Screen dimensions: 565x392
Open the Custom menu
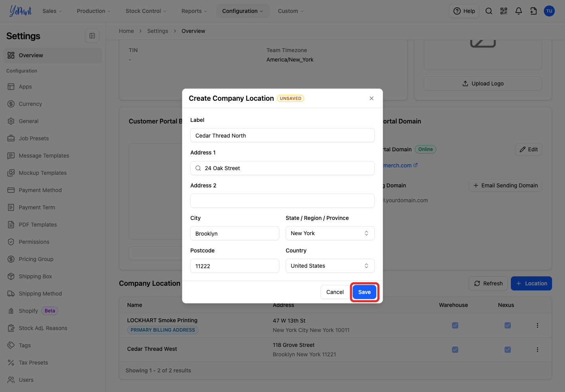[291, 11]
